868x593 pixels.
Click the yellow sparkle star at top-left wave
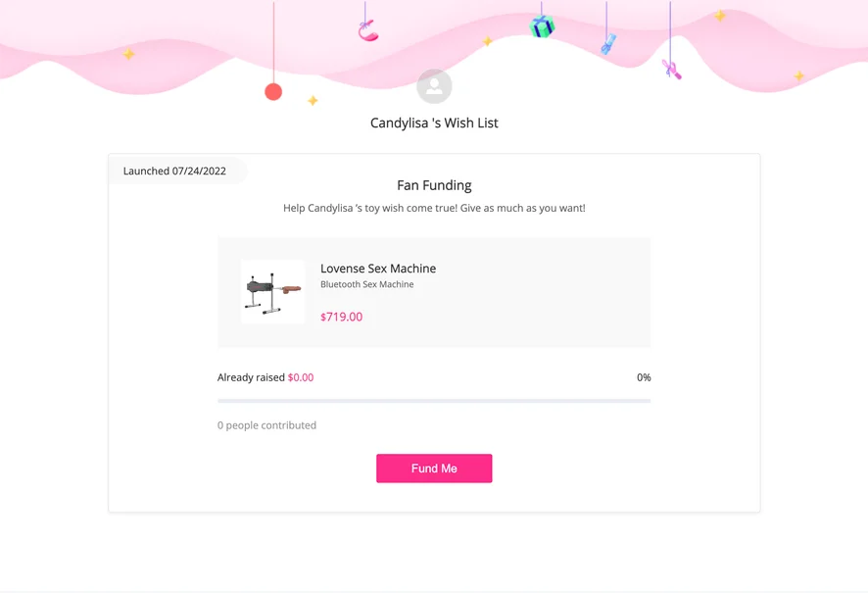[128, 54]
